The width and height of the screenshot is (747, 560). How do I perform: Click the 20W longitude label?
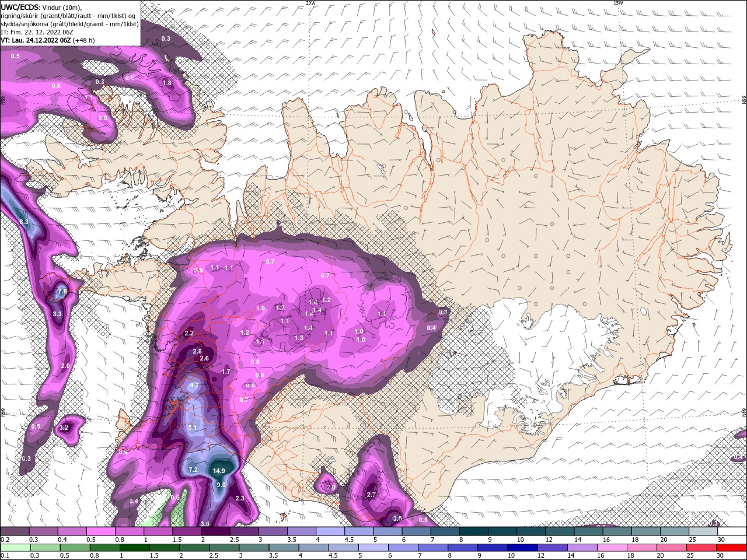310,3
